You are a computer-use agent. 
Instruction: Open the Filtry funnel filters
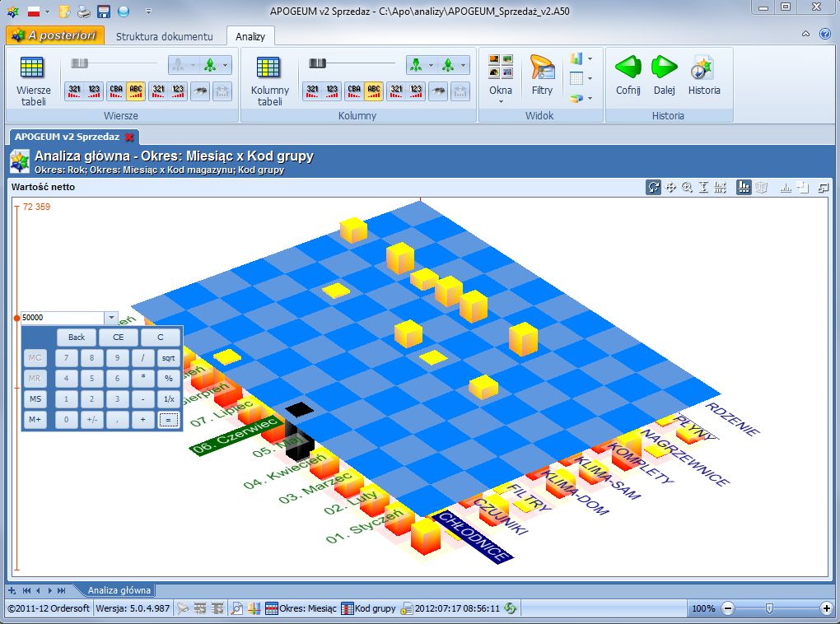pyautogui.click(x=542, y=75)
